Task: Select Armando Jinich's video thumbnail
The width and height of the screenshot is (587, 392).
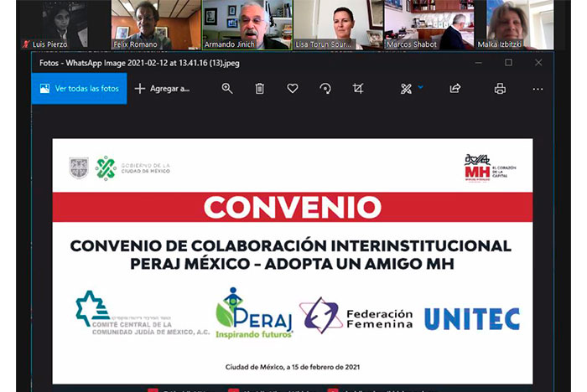Action: 243,25
